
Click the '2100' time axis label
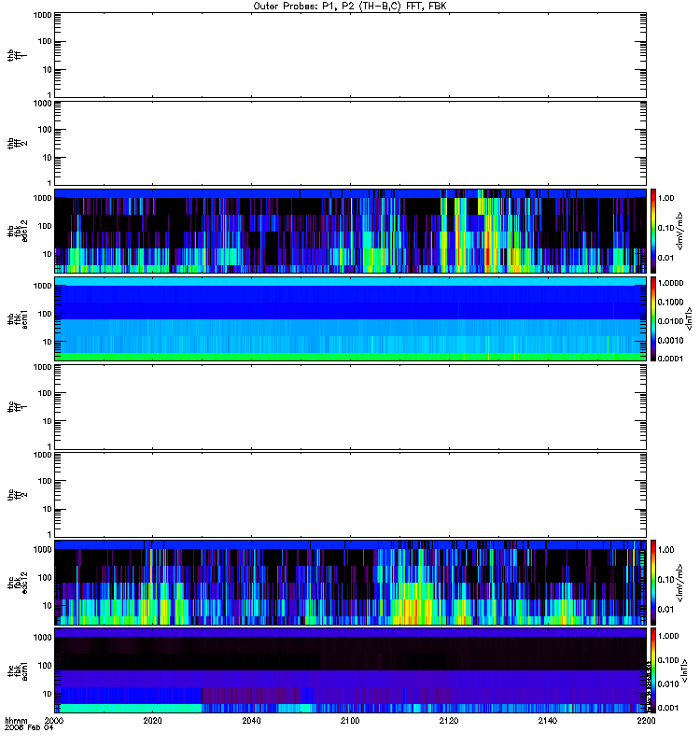[350, 720]
